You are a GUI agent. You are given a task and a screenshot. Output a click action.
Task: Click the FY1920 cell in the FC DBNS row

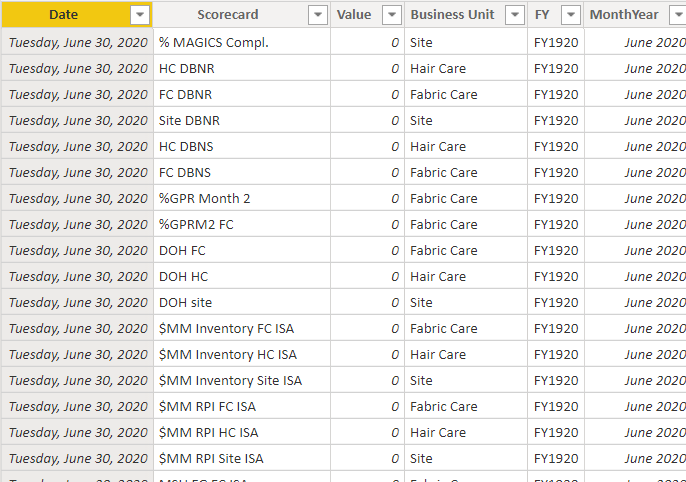[x=556, y=173]
